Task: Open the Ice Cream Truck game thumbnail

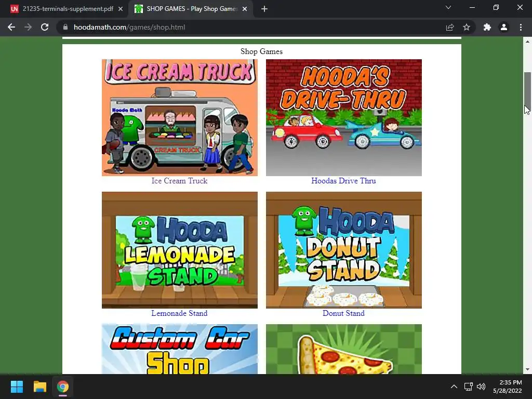Action: click(x=179, y=117)
